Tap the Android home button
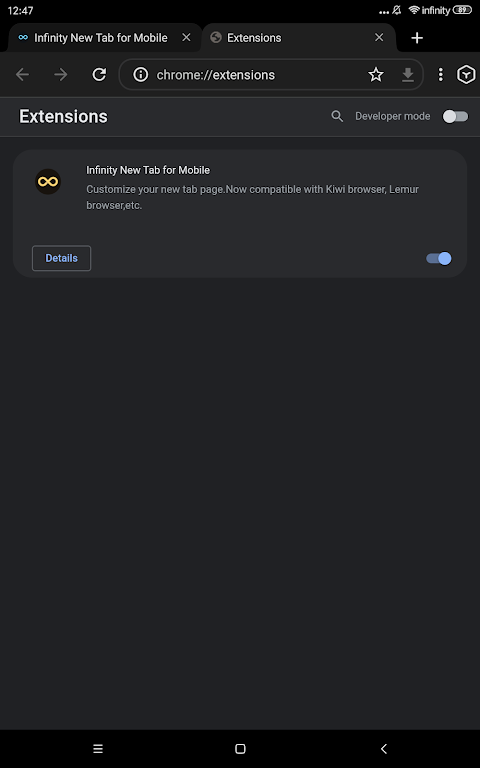Image resolution: width=480 pixels, height=768 pixels. tap(240, 748)
